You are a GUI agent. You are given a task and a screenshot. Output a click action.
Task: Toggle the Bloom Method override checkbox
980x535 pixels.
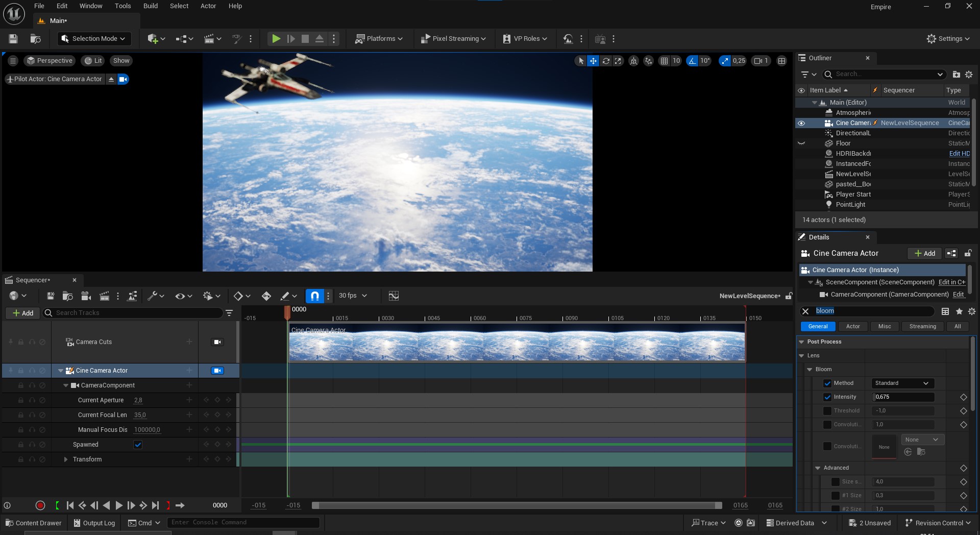click(827, 383)
